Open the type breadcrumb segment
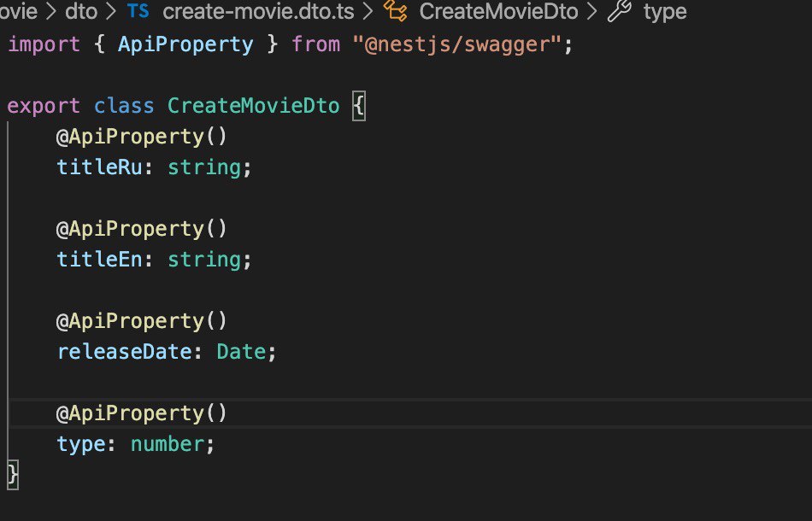The width and height of the screenshot is (812, 521). click(x=665, y=12)
